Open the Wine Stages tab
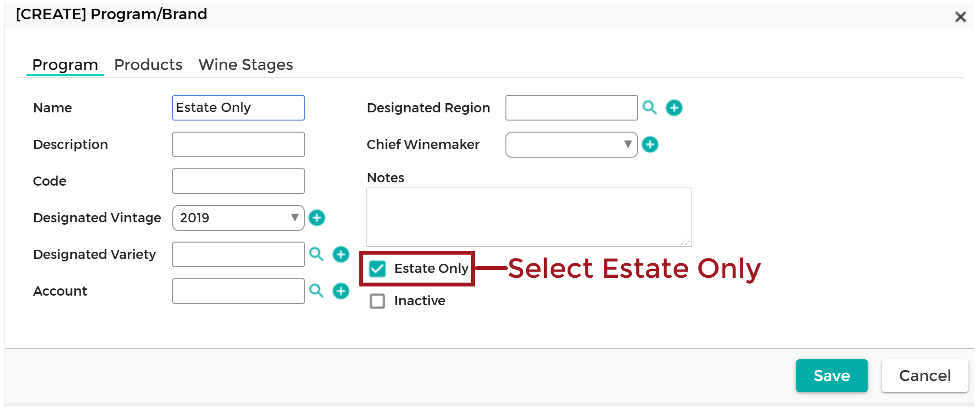980x408 pixels. click(x=246, y=65)
